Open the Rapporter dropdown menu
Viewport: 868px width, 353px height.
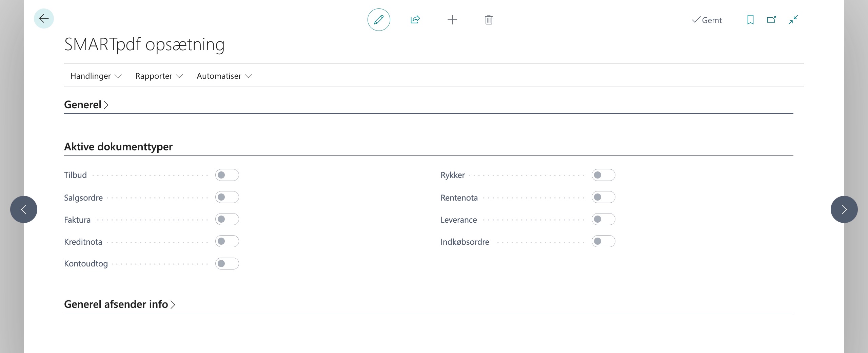point(159,76)
